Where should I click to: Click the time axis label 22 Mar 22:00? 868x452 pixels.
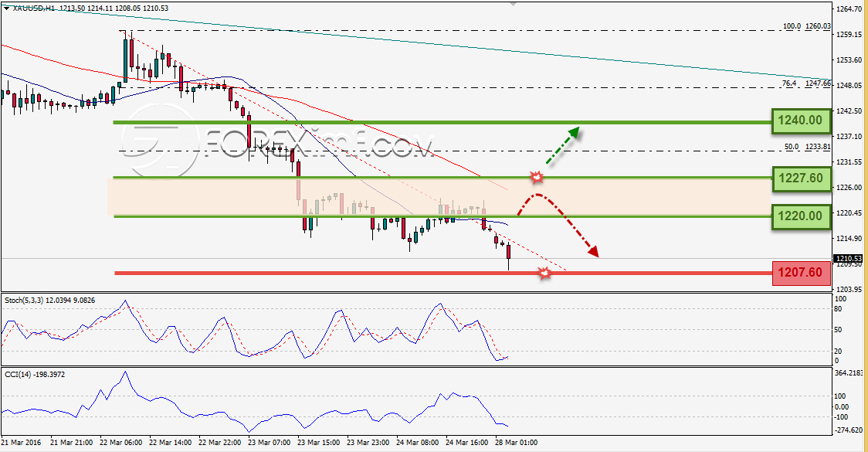pyautogui.click(x=220, y=443)
